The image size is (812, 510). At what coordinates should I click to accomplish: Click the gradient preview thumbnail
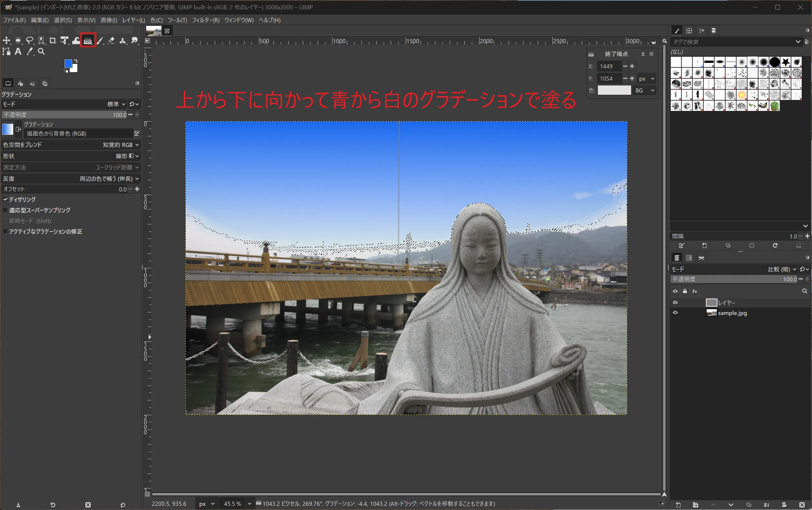coord(7,129)
